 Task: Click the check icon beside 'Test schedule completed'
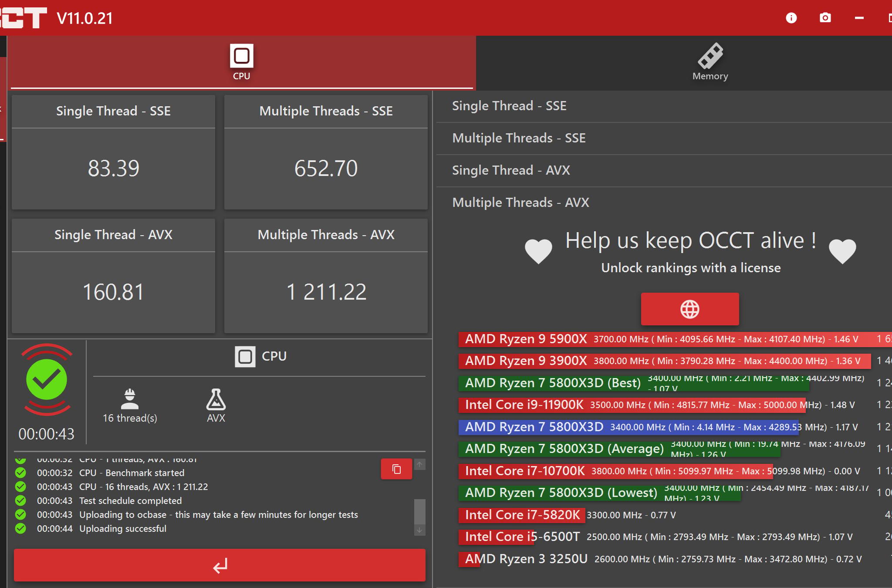(x=20, y=501)
